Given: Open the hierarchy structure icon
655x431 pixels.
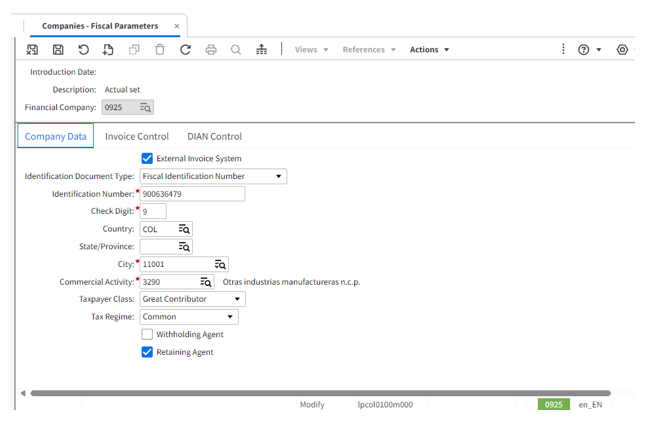Looking at the screenshot, I should click(261, 49).
